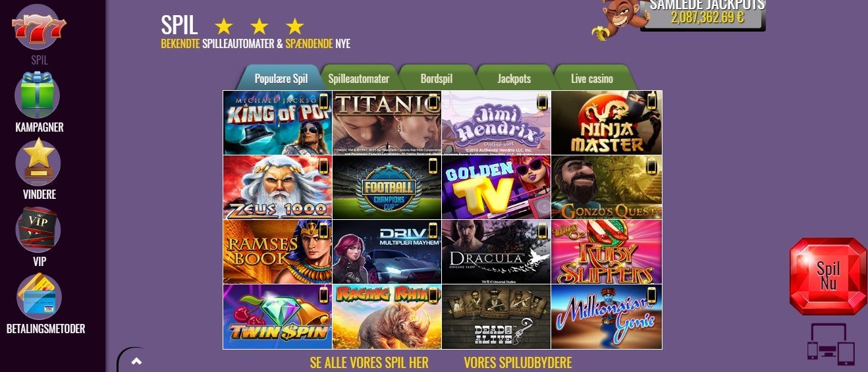The width and height of the screenshot is (868, 372).
Task: Click the red Spil Nu gem button
Action: pyautogui.click(x=828, y=277)
